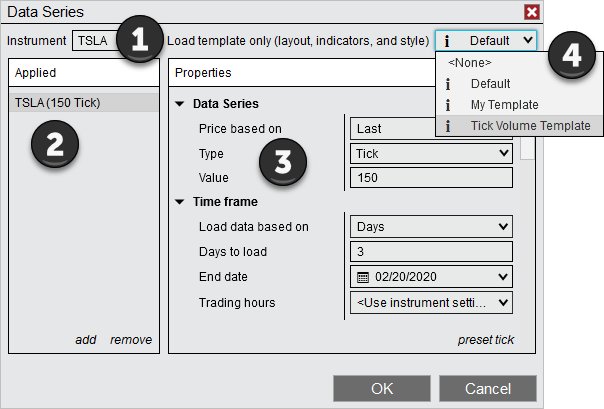Choose Tick Volume Template from list

point(530,126)
